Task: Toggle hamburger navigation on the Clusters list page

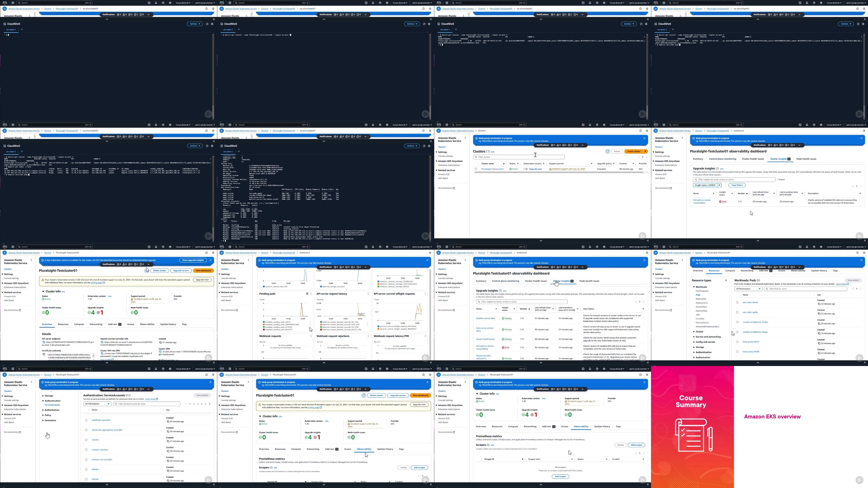Action: pyautogui.click(x=439, y=131)
